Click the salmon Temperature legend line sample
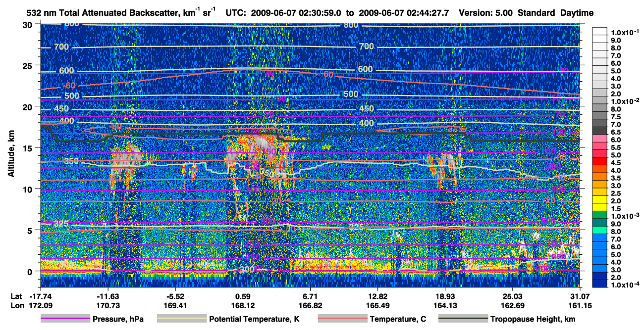 (x=342, y=319)
